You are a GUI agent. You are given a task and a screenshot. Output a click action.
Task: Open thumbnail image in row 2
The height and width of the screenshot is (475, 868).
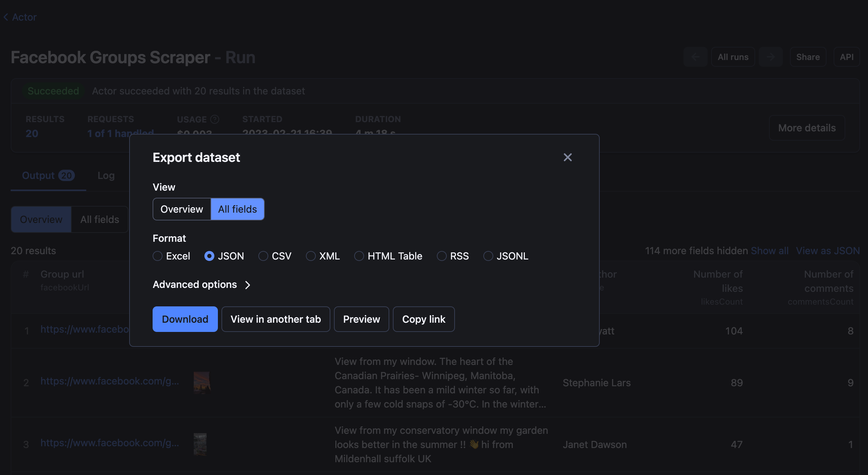[x=202, y=383]
